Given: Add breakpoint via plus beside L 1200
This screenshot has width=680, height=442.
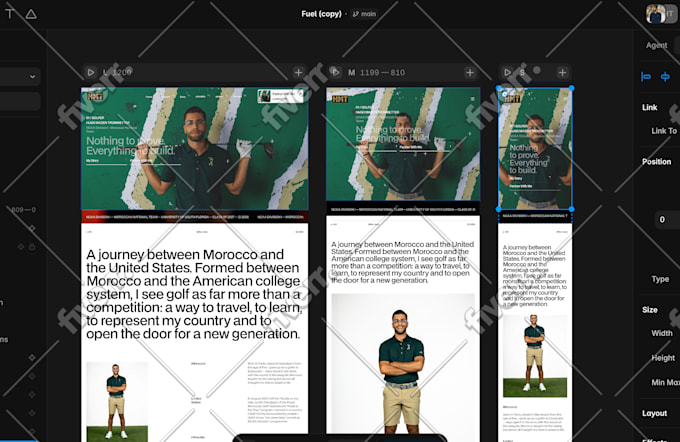Looking at the screenshot, I should coord(298,72).
